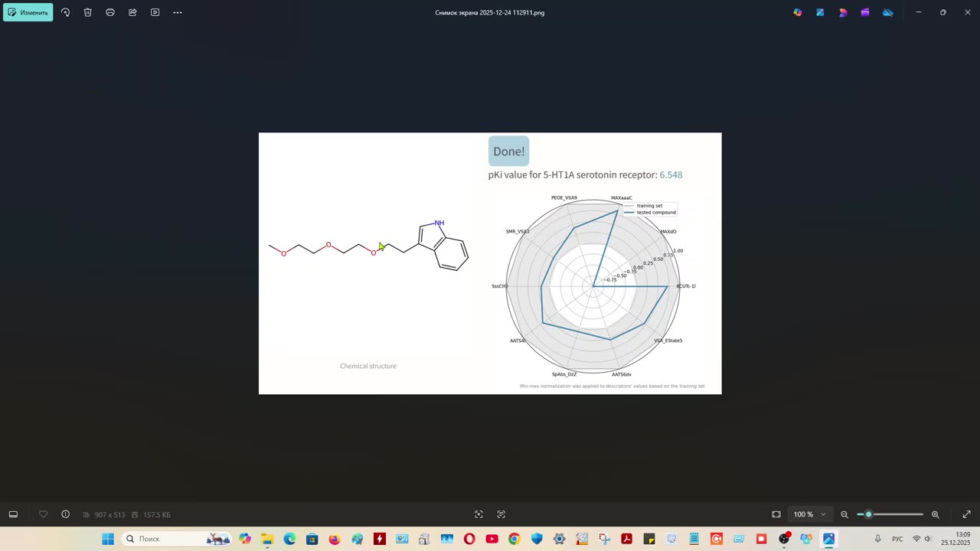The height and width of the screenshot is (551, 980).
Task: Launch Opera browser from taskbar
Action: 469,539
